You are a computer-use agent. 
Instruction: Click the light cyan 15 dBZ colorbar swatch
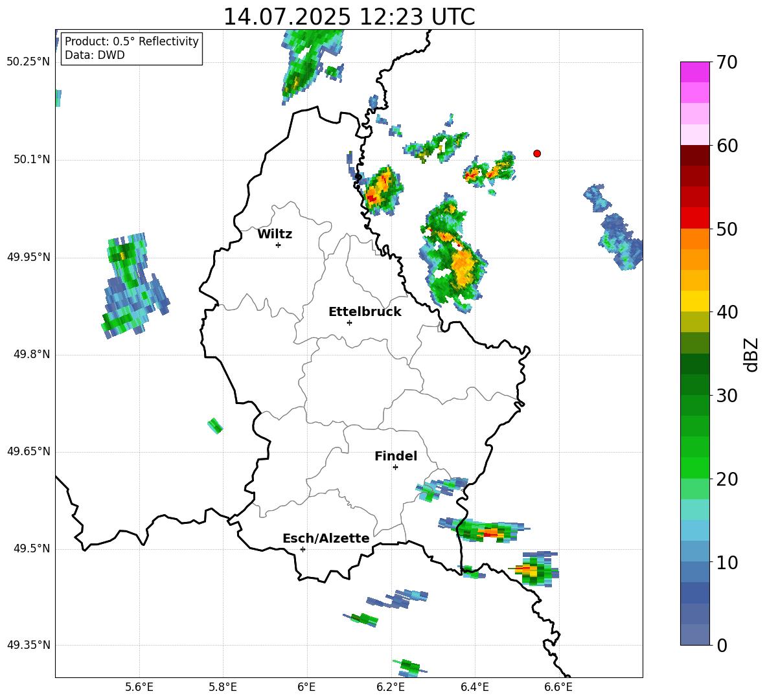[x=694, y=510]
